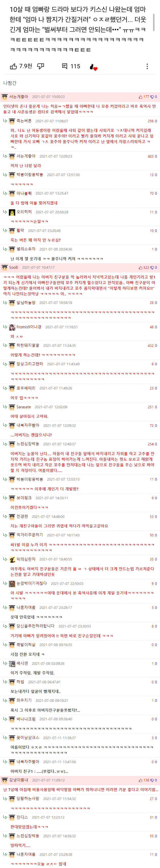The height and width of the screenshot is (868, 160).
Task: Like the post with 7.9천 likes
Action: (x=13, y=66)
